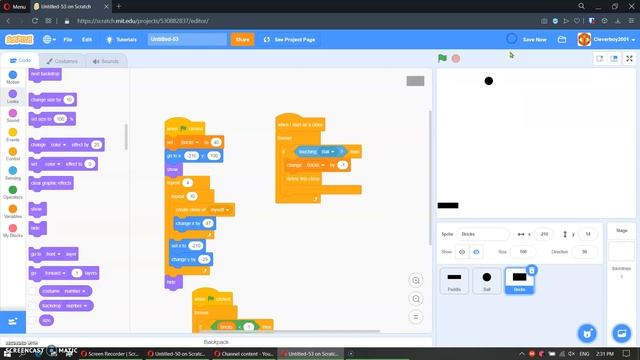
Task: Open the Edit menu
Action: 87,40
